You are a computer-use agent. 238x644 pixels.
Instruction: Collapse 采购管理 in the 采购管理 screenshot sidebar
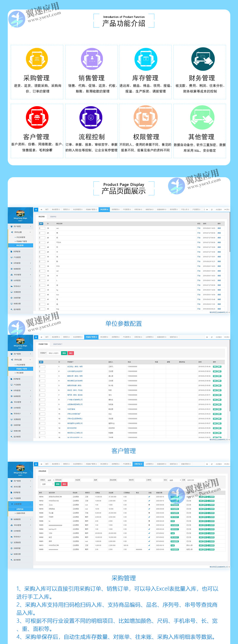click(x=21, y=504)
